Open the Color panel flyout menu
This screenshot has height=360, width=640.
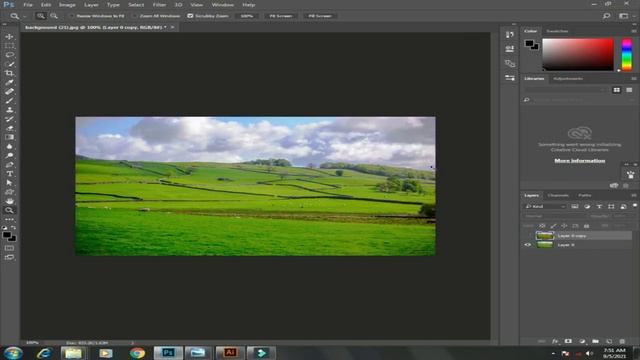(634, 31)
